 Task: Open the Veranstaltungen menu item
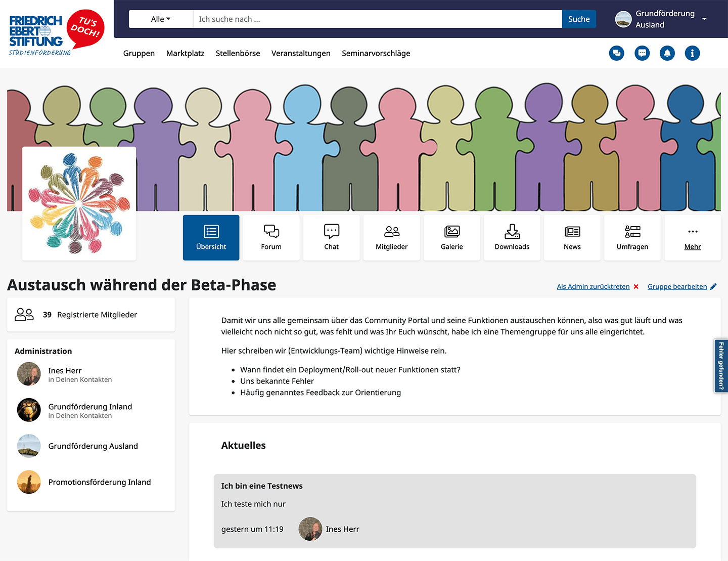pos(301,53)
